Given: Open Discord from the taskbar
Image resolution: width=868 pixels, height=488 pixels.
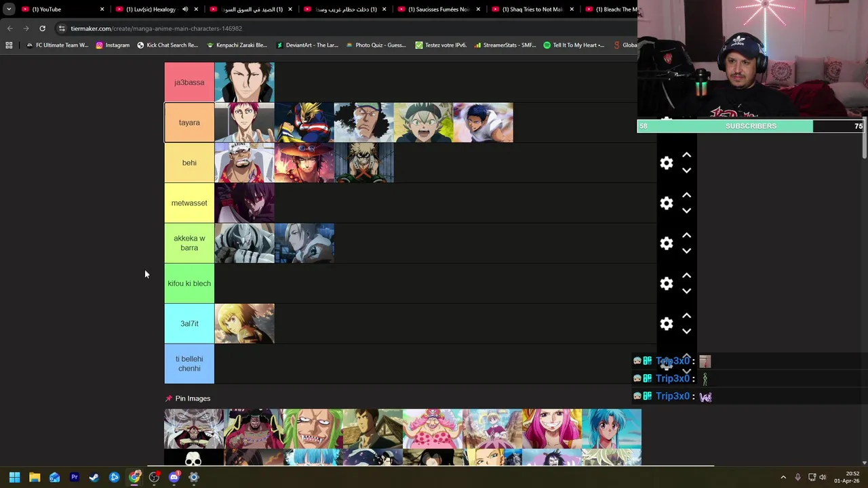Looking at the screenshot, I should click(x=174, y=477).
